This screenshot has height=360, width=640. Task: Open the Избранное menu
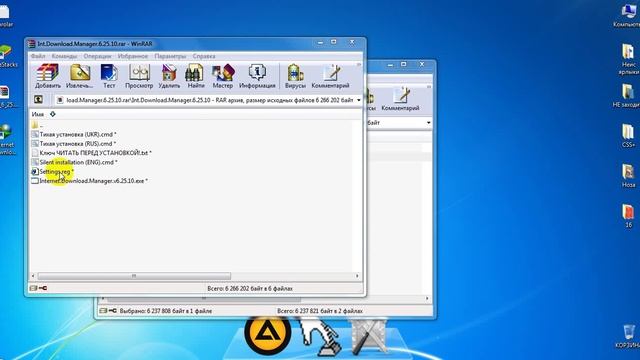coord(133,56)
